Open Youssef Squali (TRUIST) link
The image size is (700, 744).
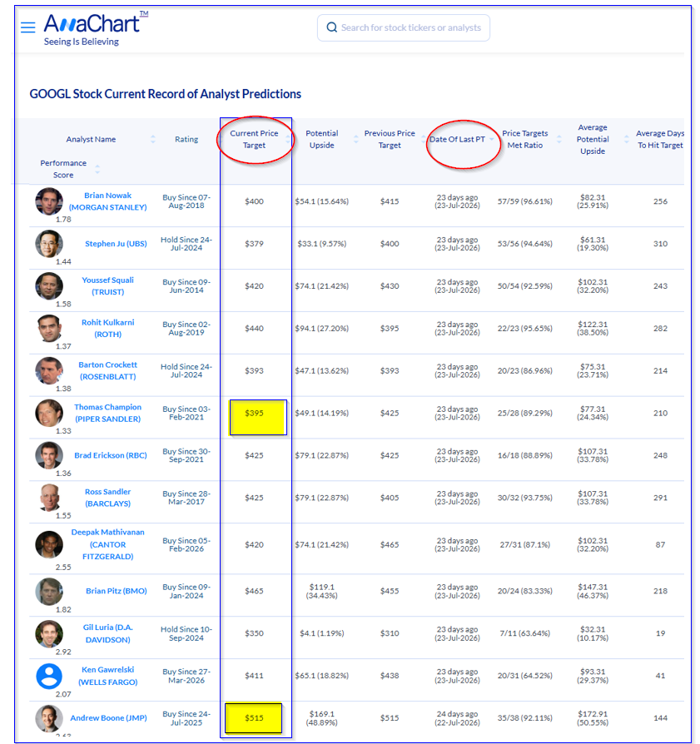click(107, 285)
